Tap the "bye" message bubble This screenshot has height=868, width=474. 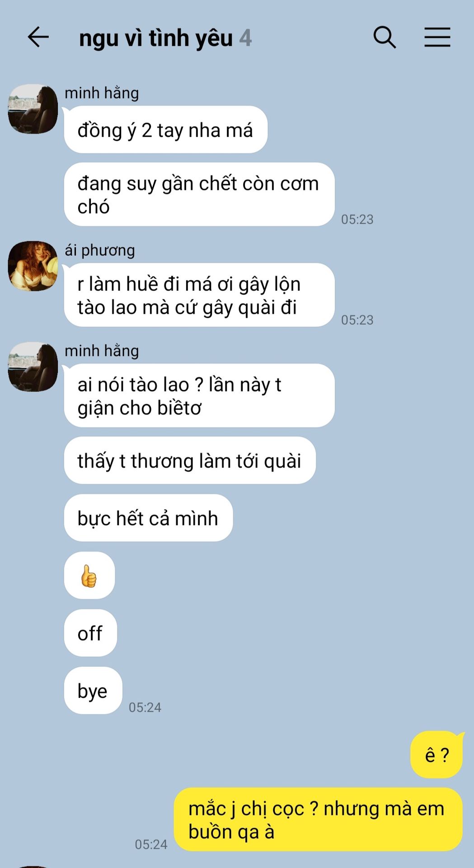(93, 690)
